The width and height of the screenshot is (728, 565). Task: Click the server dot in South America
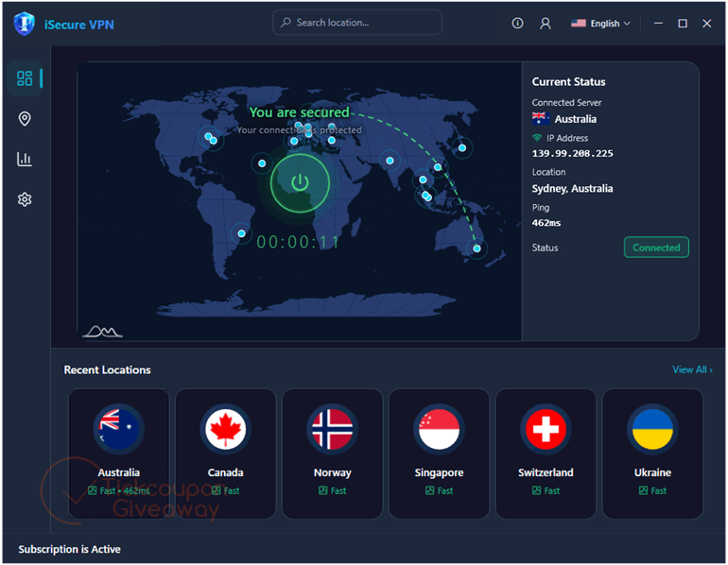[241, 233]
